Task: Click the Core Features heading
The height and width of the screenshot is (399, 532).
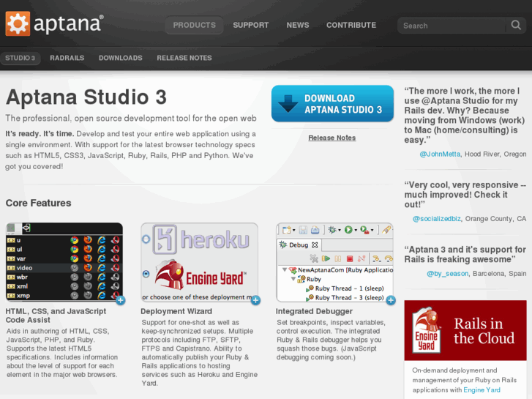Action: (x=38, y=203)
